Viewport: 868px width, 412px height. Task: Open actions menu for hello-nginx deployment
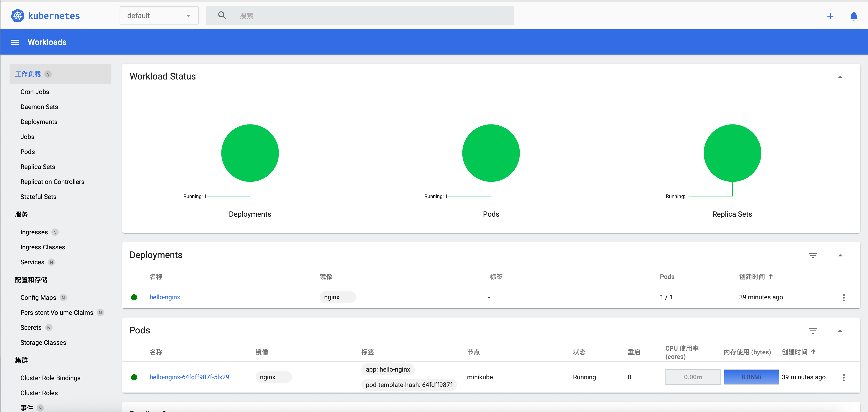tap(844, 298)
